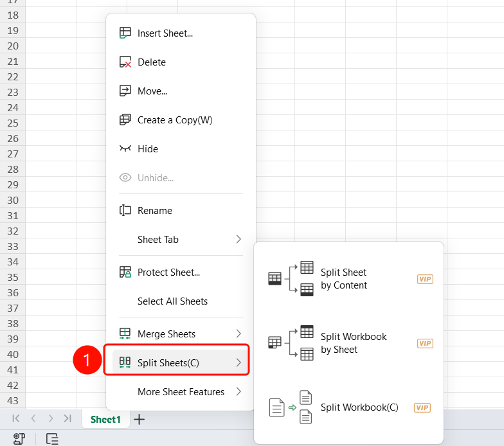Click the Hide sheet eye icon
Viewport: 504px width, 446px height.
pos(125,148)
